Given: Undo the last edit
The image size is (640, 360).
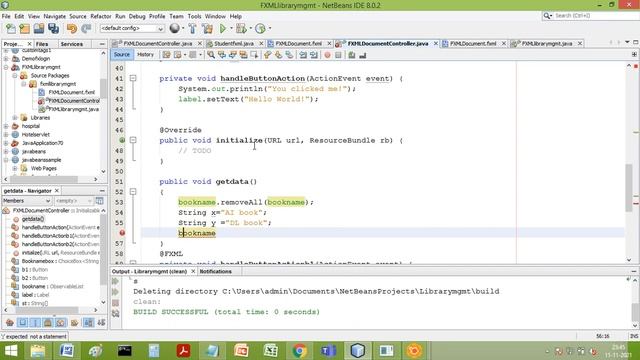Looking at the screenshot, I should (72, 29).
